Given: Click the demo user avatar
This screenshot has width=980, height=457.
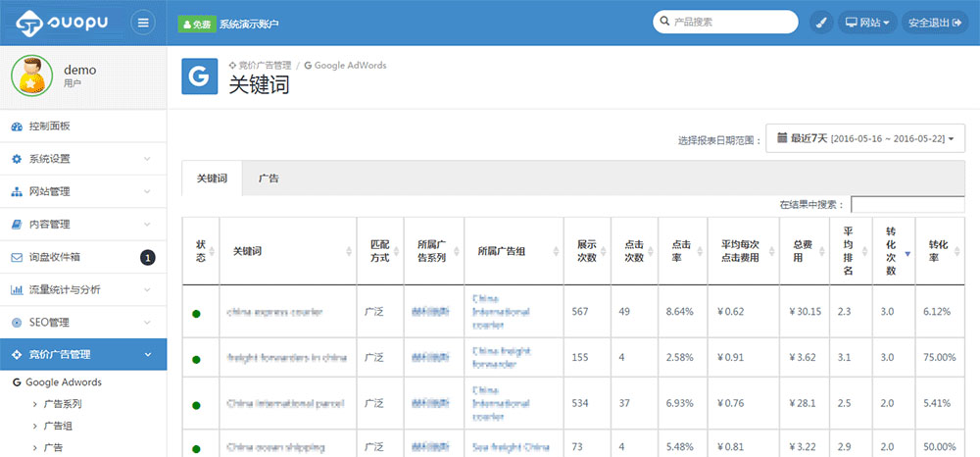Looking at the screenshot, I should (x=32, y=76).
